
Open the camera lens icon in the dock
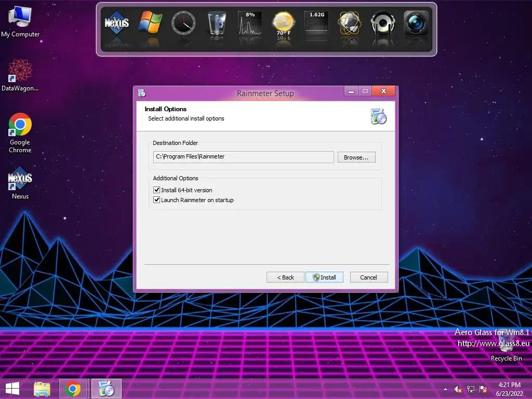point(416,23)
